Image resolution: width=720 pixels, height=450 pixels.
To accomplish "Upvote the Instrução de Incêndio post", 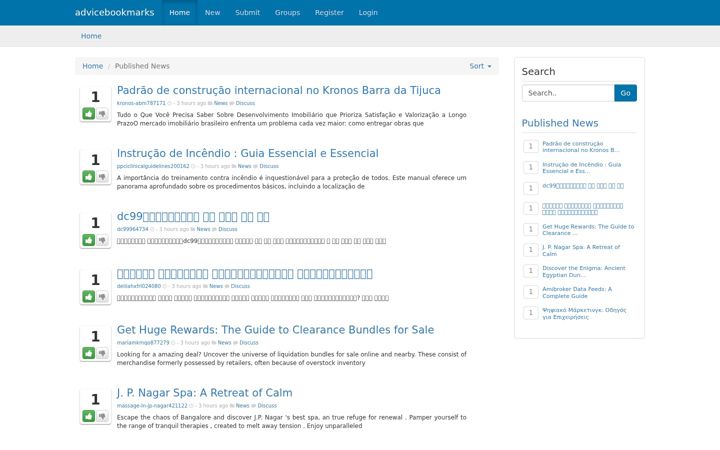I will pos(89,176).
